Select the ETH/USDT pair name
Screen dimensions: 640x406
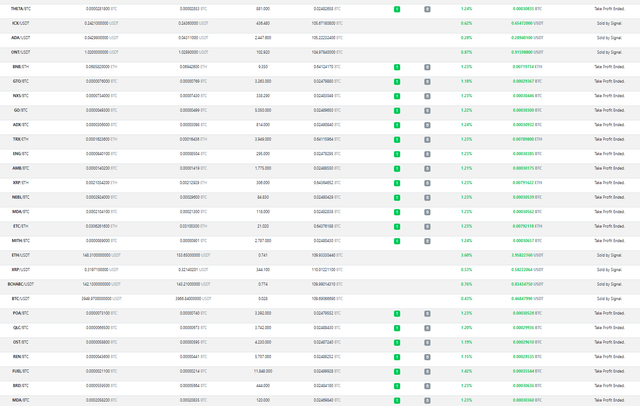[20, 255]
